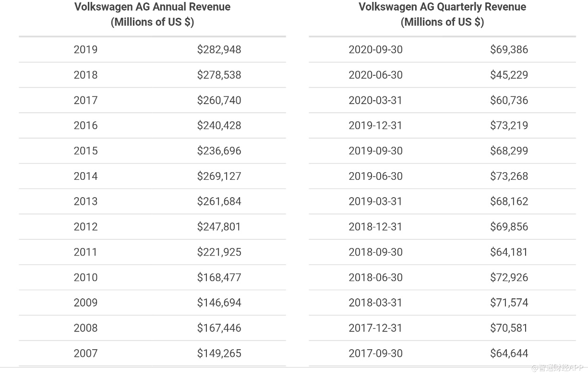Image resolution: width=588 pixels, height=377 pixels.
Task: Click the $260,740 revenue for 2017
Action: point(219,100)
